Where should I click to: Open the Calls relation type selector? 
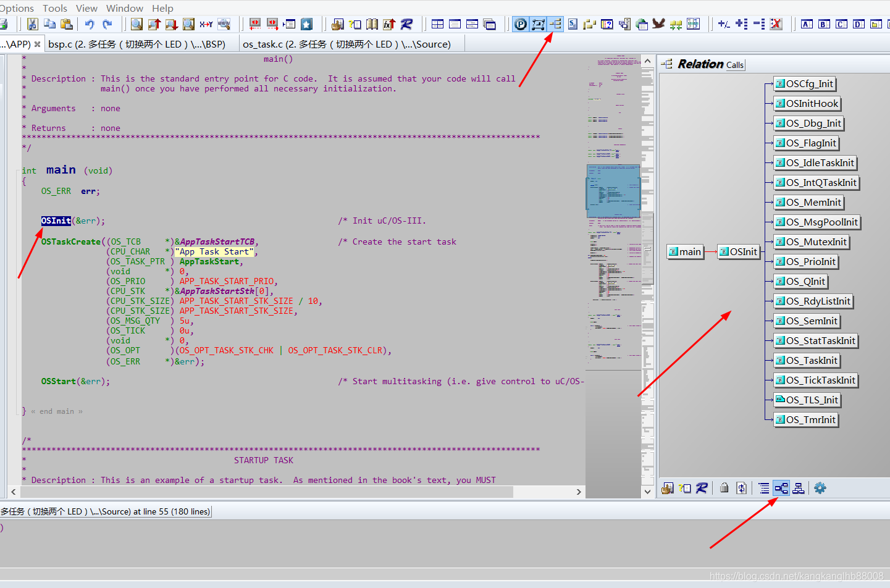[x=735, y=64]
